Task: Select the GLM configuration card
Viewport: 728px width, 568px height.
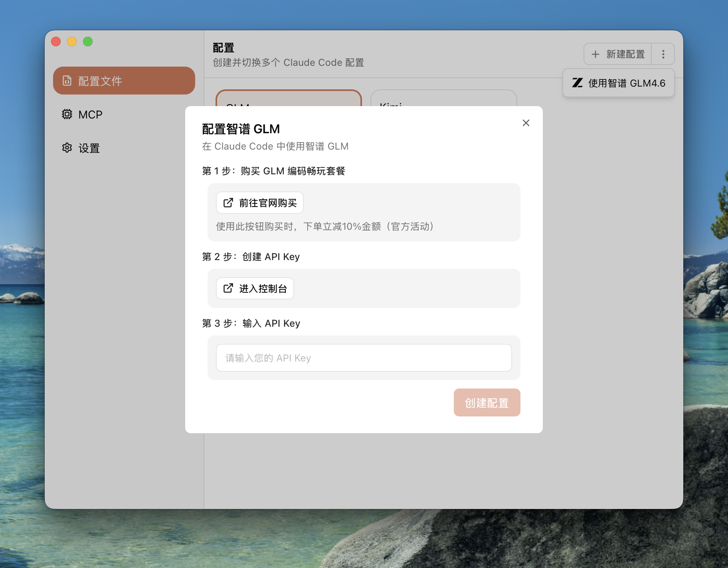Action: [x=289, y=98]
